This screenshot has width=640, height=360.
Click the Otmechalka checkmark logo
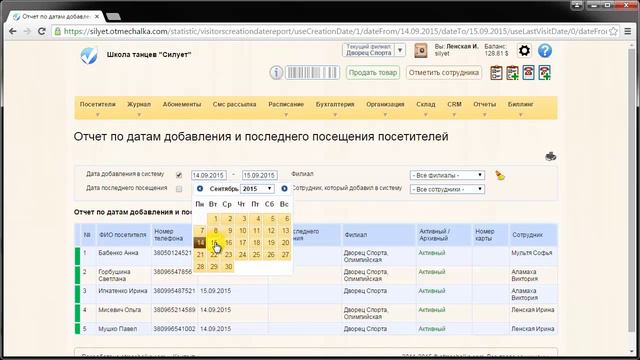(x=89, y=56)
